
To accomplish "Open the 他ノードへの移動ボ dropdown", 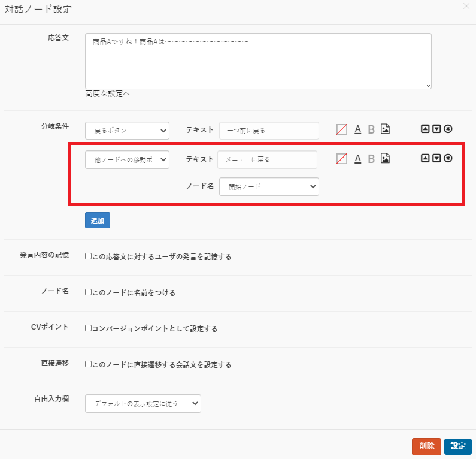I will 127,160.
